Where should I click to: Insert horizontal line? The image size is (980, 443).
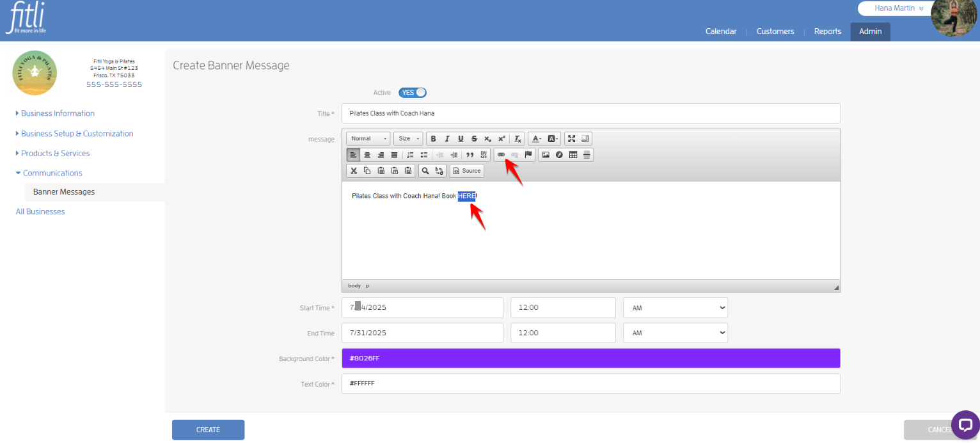(x=587, y=155)
